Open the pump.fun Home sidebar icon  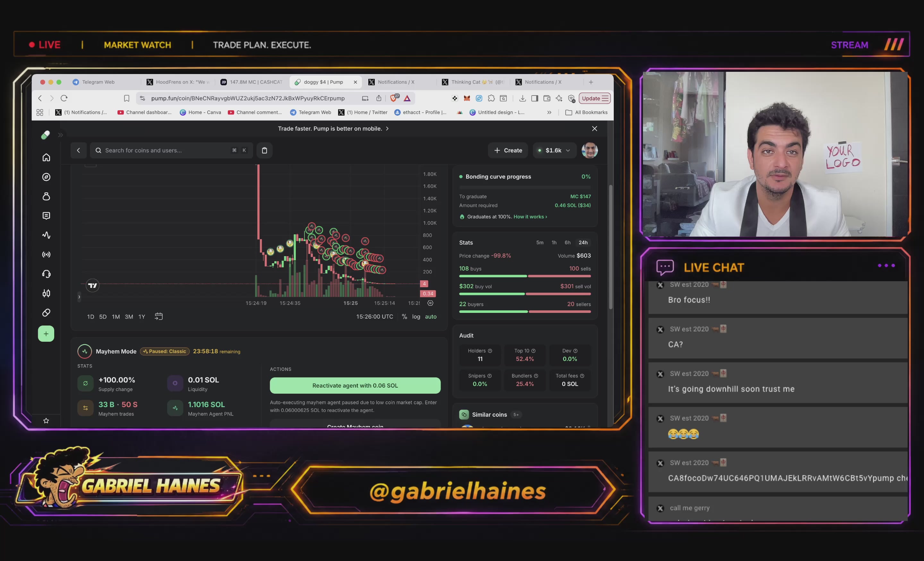(46, 157)
